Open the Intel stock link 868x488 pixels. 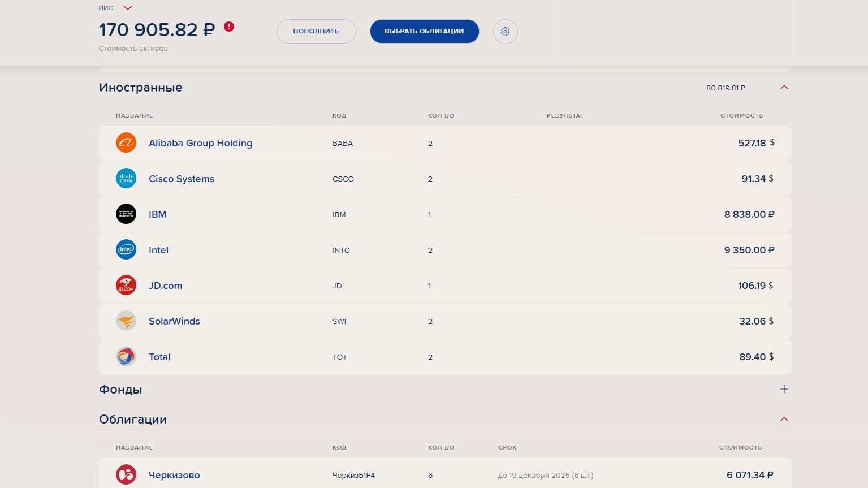pyautogui.click(x=158, y=250)
